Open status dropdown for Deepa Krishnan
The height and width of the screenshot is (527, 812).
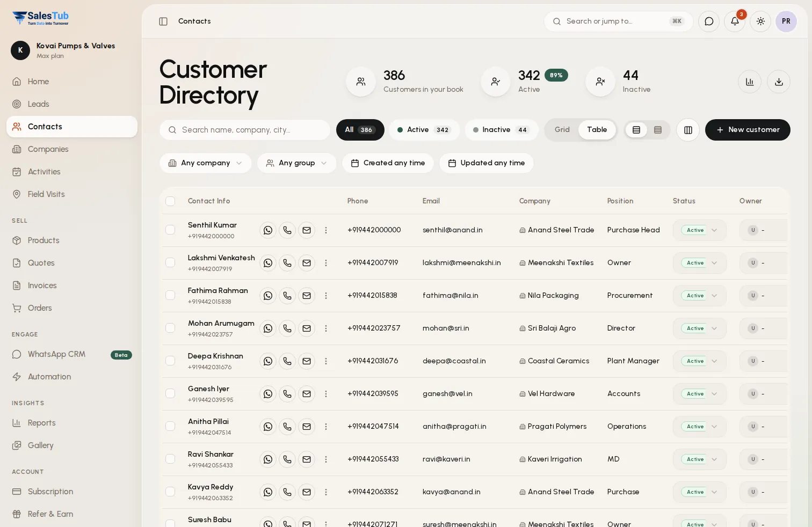click(700, 361)
